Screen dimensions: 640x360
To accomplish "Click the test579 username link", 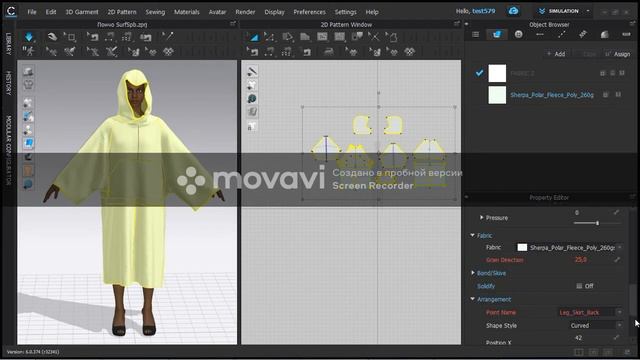I will [x=483, y=11].
